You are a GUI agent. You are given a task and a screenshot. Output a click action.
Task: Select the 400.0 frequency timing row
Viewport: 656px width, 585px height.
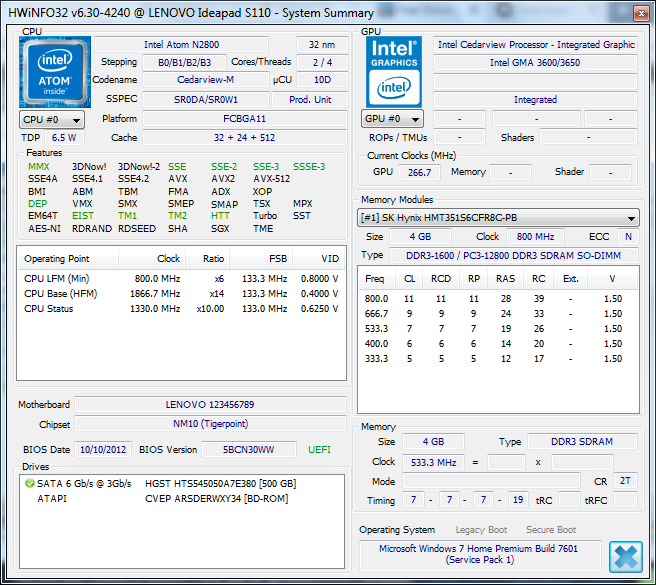(x=498, y=344)
